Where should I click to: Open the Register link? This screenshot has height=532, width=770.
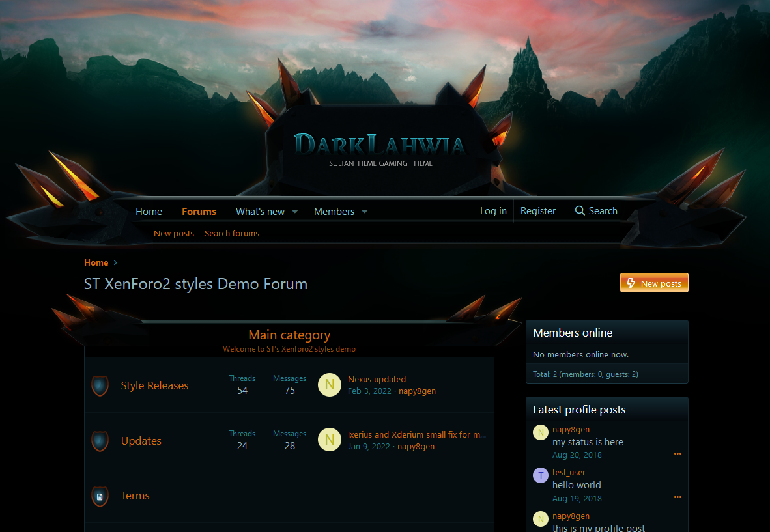click(x=538, y=211)
